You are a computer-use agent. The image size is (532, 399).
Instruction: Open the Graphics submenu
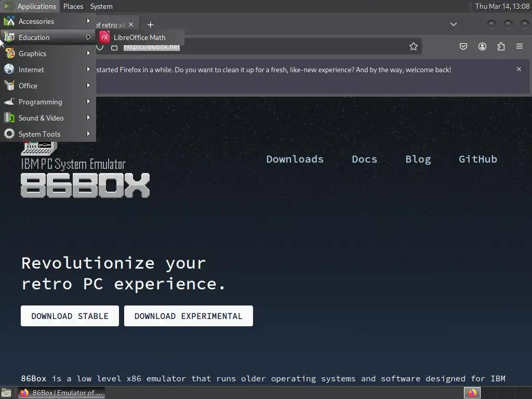tap(48, 54)
